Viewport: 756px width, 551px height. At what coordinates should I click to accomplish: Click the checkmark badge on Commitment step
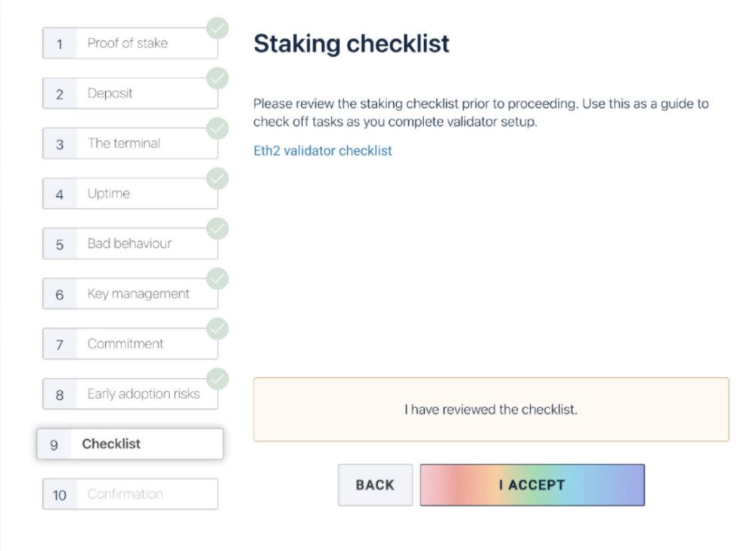218,329
